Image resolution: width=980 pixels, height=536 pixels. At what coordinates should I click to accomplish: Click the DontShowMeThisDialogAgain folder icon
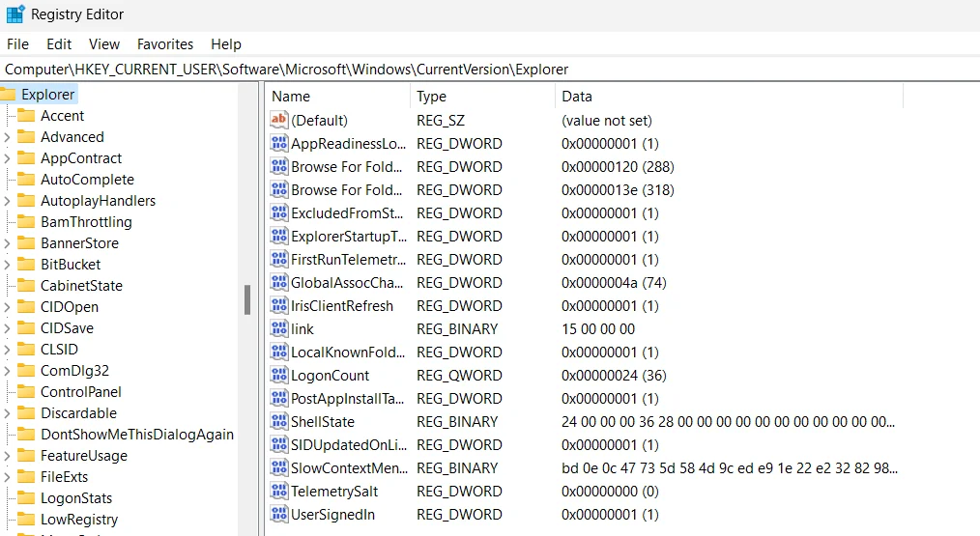coord(26,435)
